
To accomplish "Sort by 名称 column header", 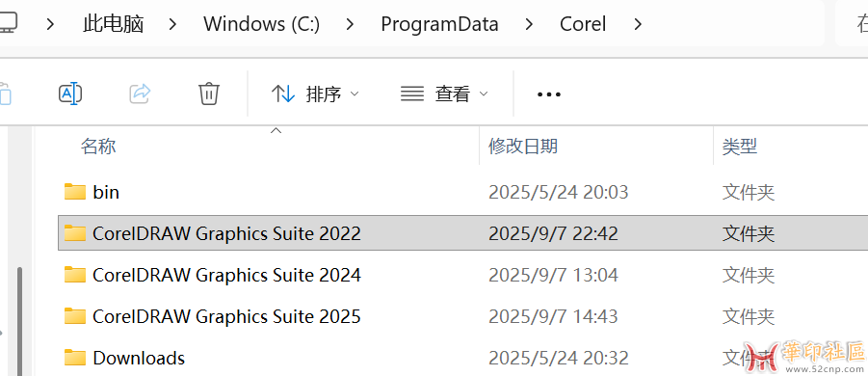I will coord(98,147).
